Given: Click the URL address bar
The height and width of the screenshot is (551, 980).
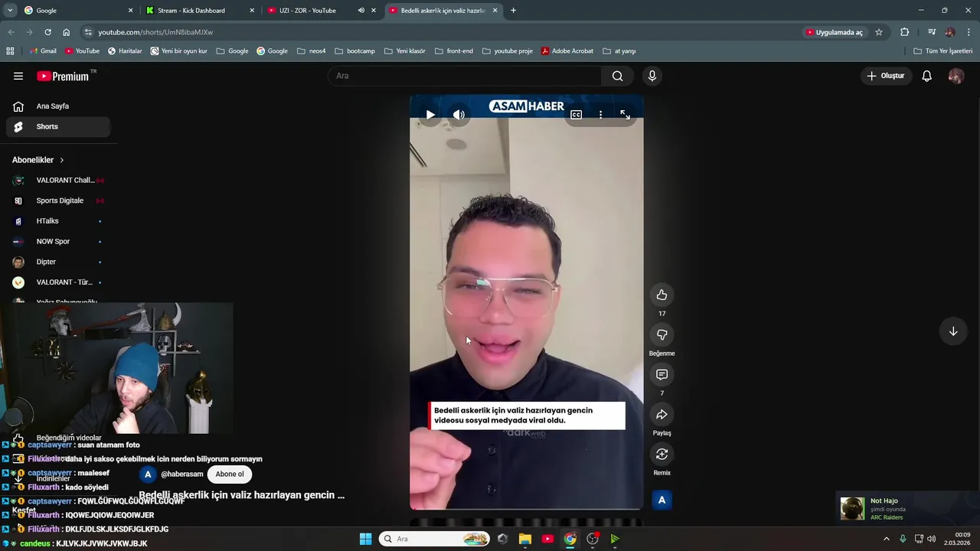Looking at the screenshot, I should click(444, 32).
